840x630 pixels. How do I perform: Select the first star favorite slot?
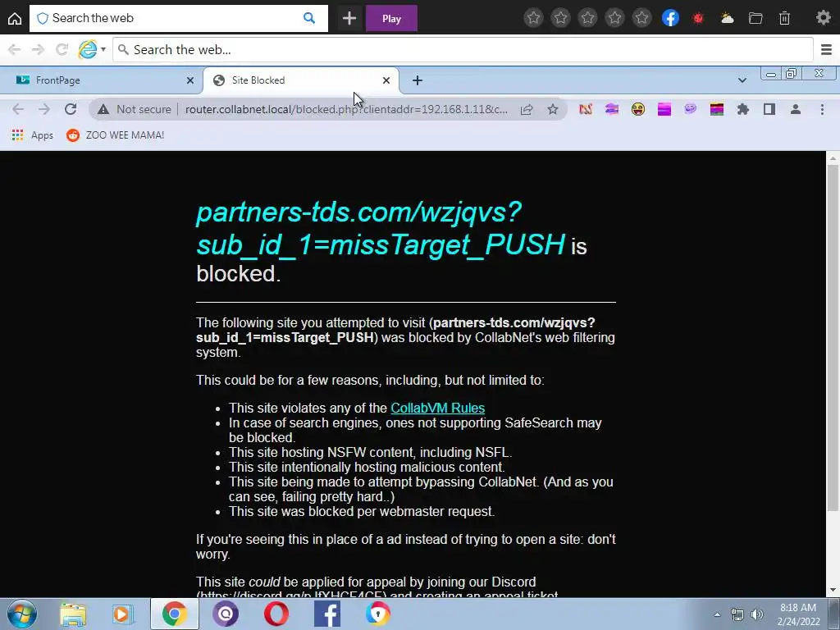click(533, 18)
